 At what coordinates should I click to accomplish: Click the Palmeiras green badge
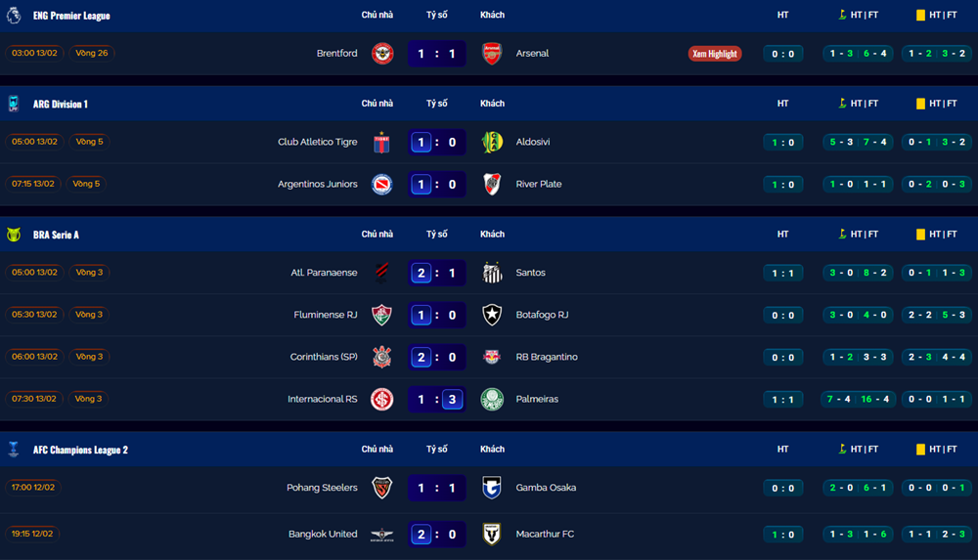tap(492, 399)
